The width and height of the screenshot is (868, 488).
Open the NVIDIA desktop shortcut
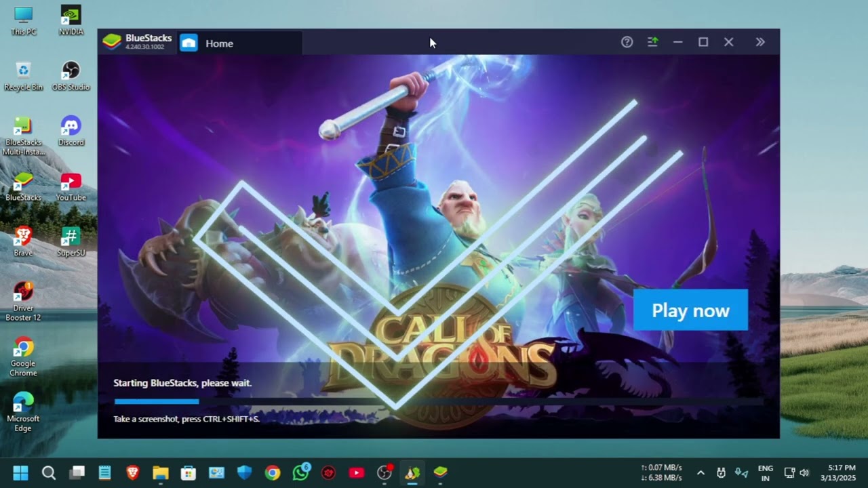pos(71,20)
